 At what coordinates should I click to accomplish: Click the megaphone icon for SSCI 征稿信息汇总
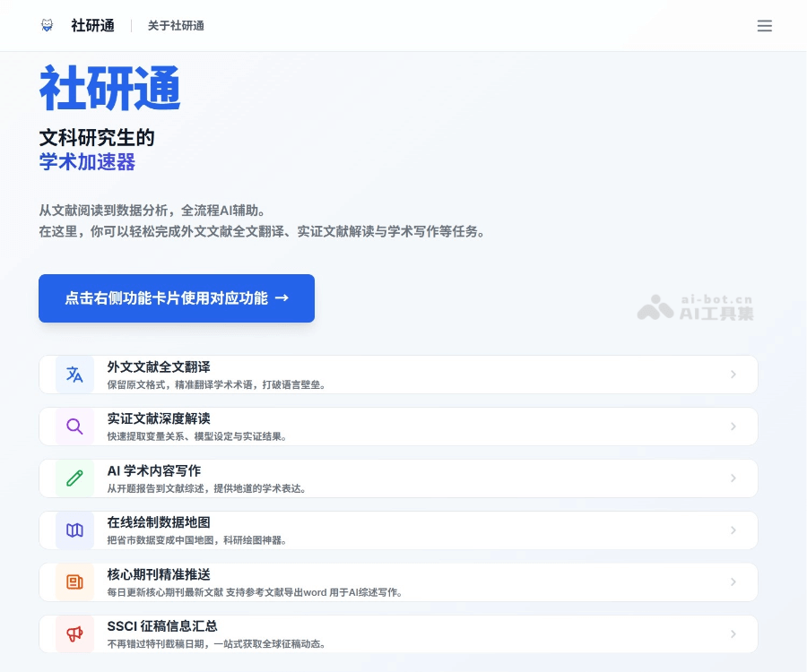[x=74, y=633]
